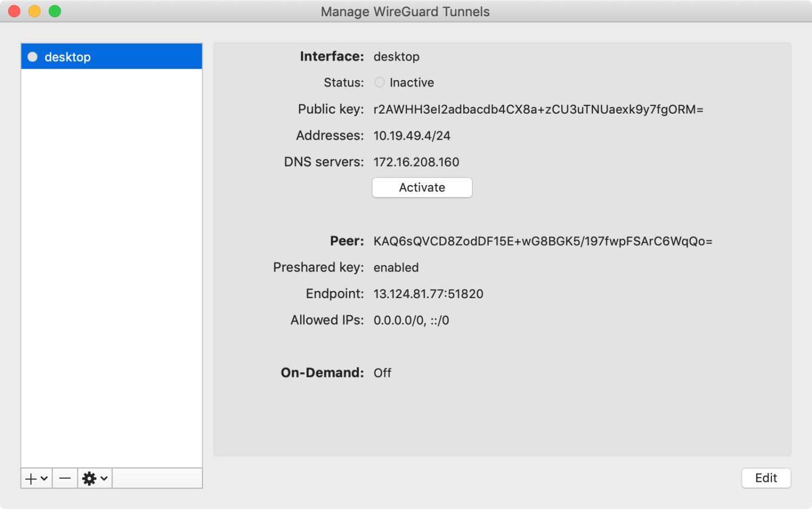Screen dimensions: 812x509
Task: Zoom the window with green button
Action: coord(55,11)
